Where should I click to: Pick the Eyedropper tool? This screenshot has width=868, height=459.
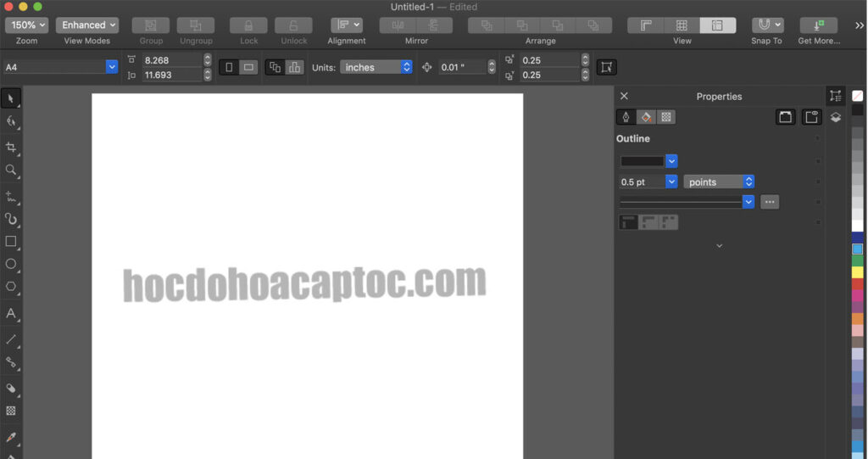pos(11,438)
